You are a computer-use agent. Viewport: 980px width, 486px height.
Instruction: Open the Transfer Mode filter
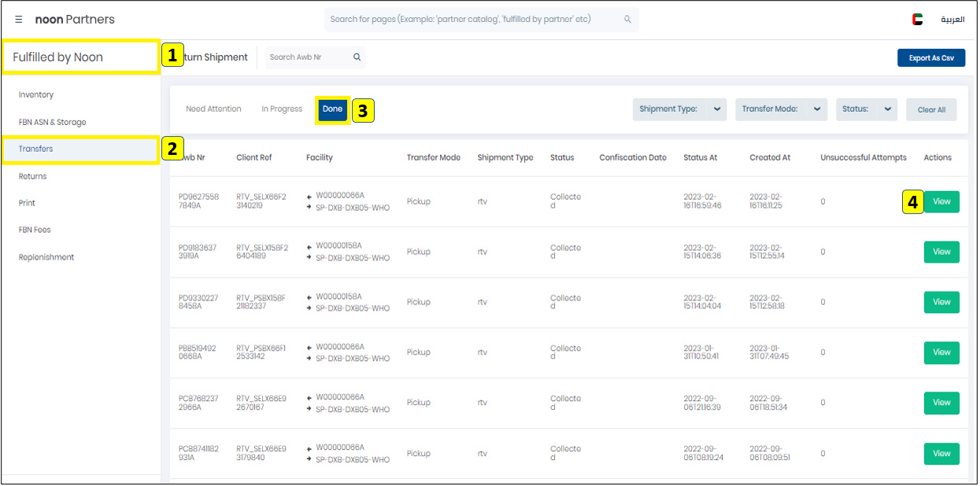(x=781, y=109)
